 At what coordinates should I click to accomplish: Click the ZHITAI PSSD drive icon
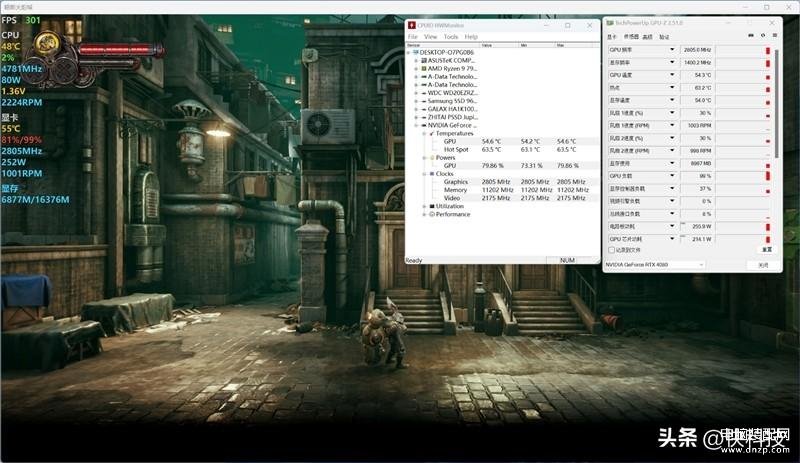(x=423, y=117)
